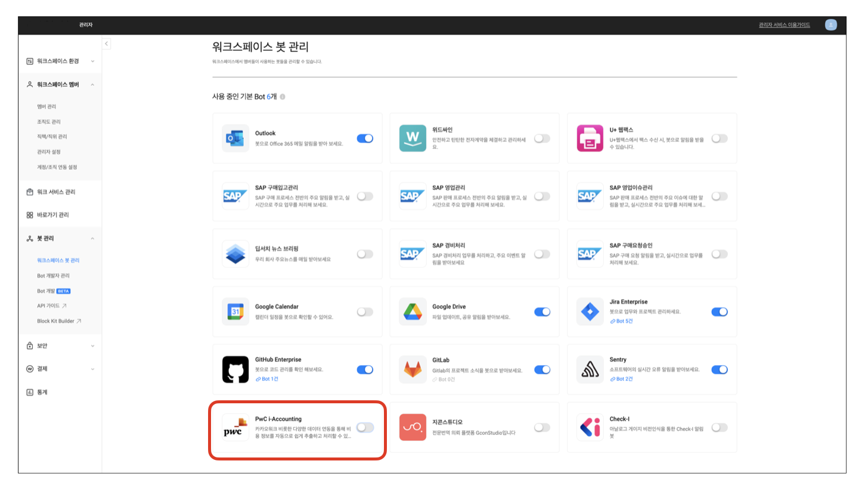Expand the 워크스페이스 환경 menu chevron
Image resolution: width=868 pixels, height=498 pixels.
(92, 61)
